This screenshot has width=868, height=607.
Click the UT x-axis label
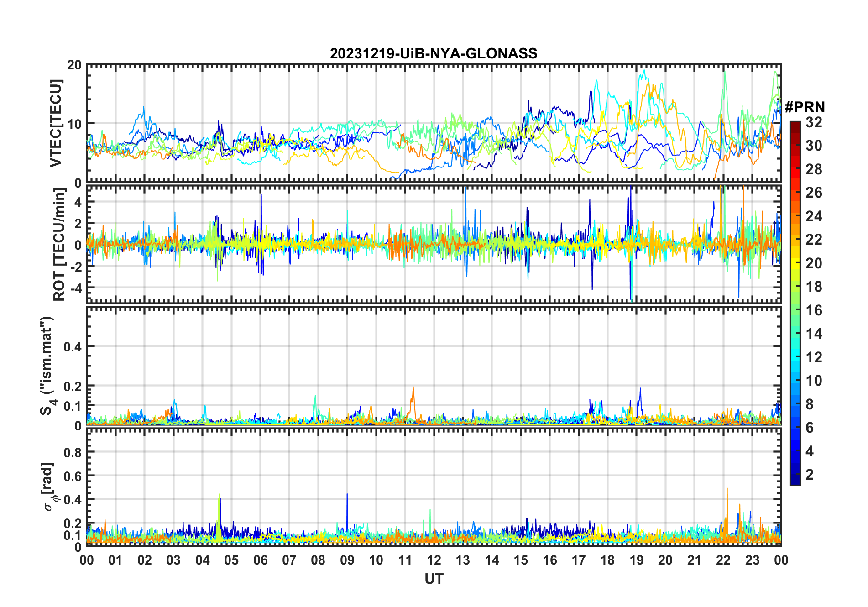434,579
